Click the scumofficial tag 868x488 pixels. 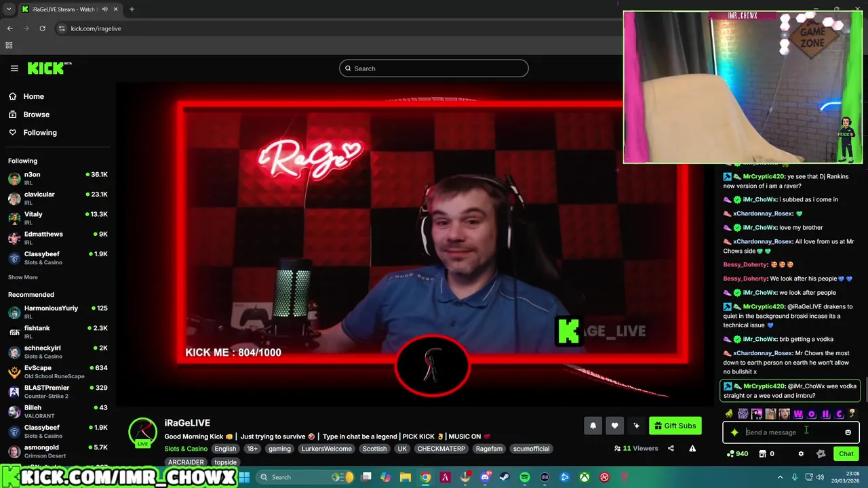(531, 449)
